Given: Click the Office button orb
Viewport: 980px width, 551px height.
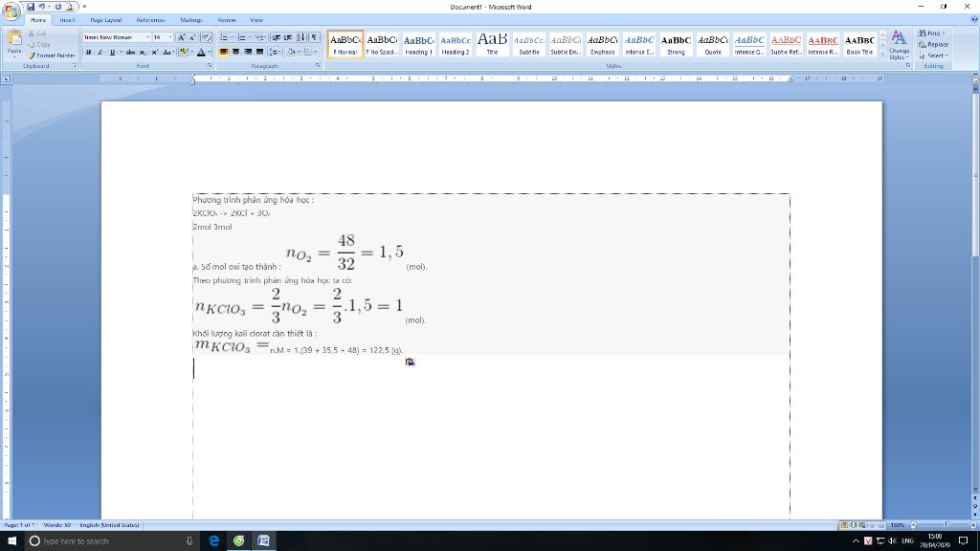Looking at the screenshot, I should tap(11, 11).
